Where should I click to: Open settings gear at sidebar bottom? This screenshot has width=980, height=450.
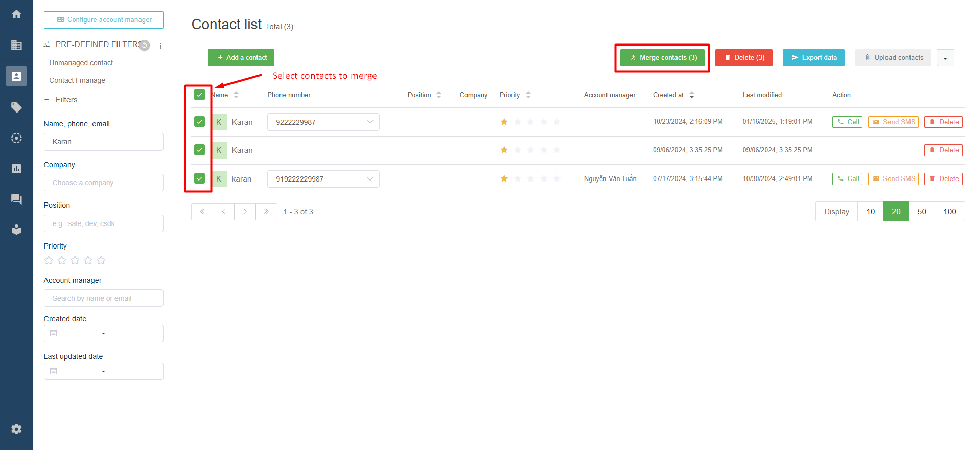(16, 429)
